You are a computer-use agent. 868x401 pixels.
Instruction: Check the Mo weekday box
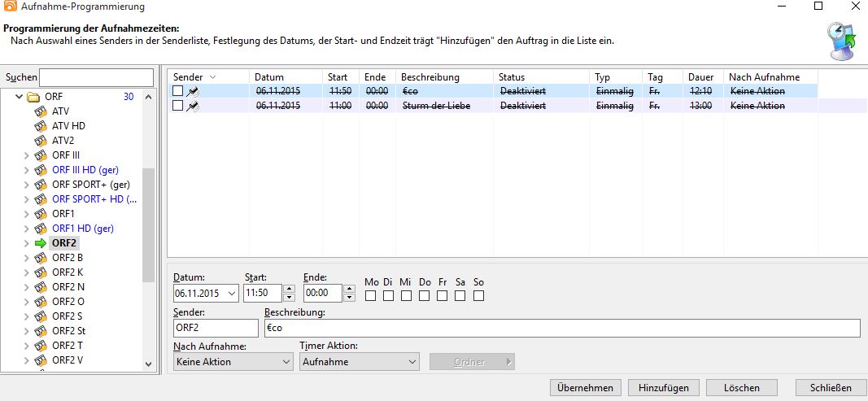click(371, 296)
